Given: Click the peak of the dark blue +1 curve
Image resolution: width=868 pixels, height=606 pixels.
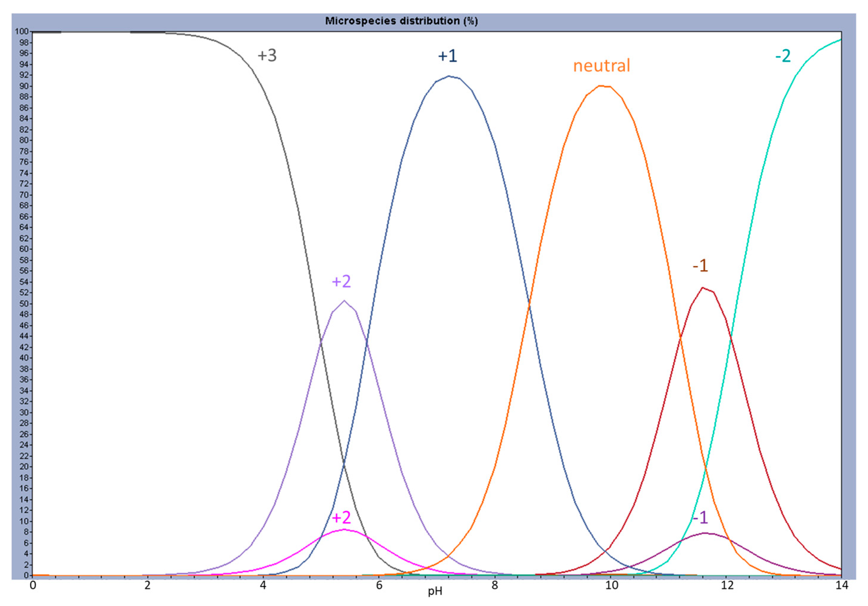Looking at the screenshot, I should pyautogui.click(x=449, y=76).
